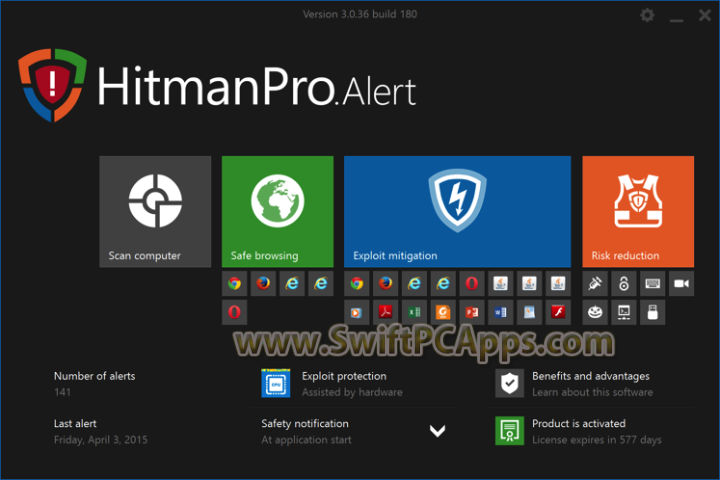Select the Flash Player icon
Screen dimensions: 720x480
click(x=558, y=312)
